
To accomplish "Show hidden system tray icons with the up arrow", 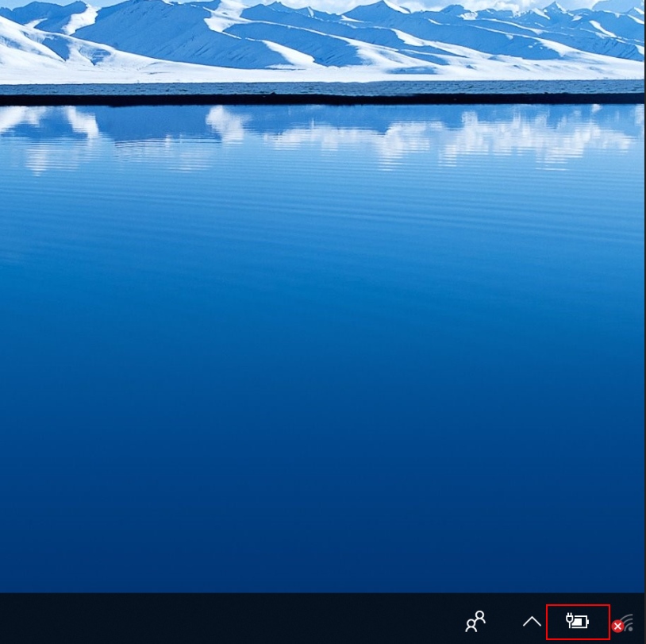I will [532, 622].
